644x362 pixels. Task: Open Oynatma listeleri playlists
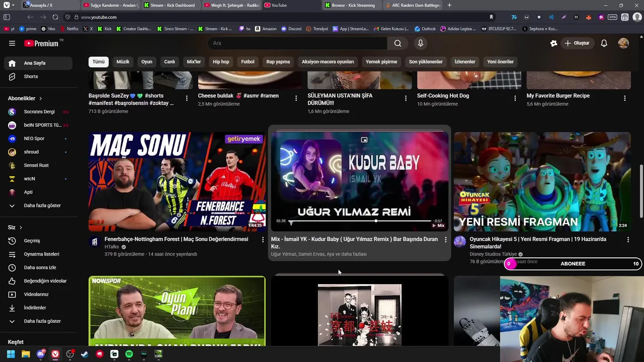tap(38, 254)
